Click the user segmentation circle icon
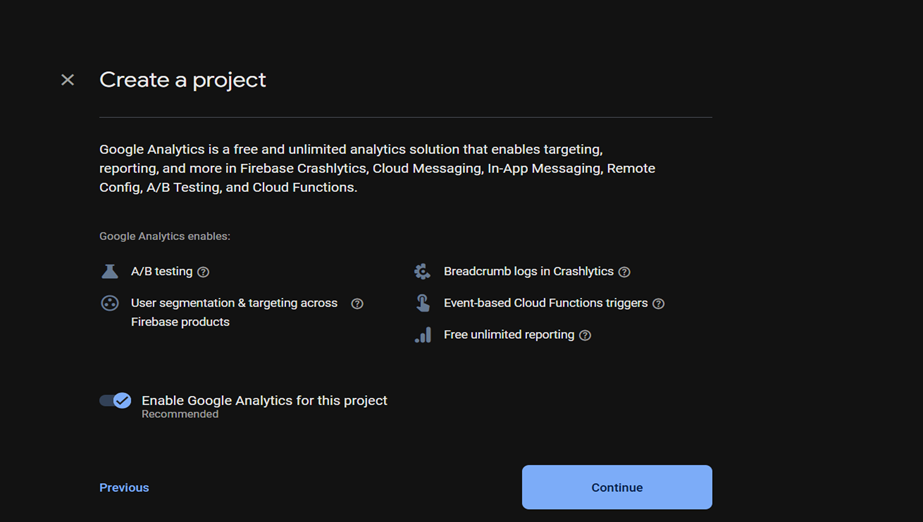 pos(110,303)
